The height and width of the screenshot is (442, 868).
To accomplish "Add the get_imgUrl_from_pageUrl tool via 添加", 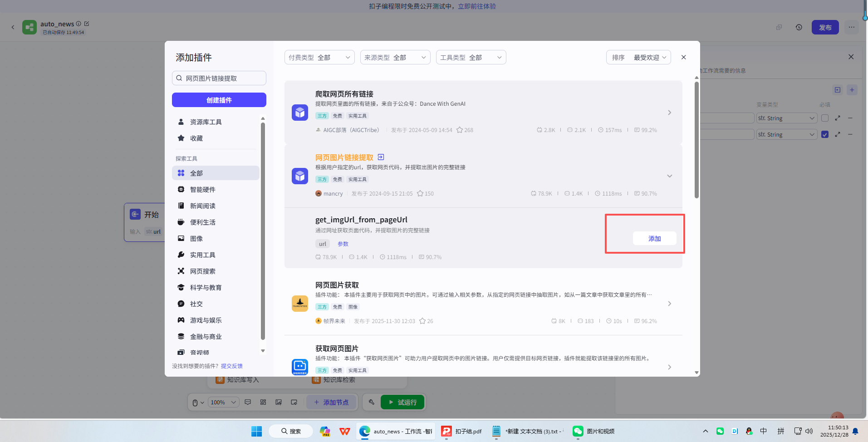I will tap(654, 238).
